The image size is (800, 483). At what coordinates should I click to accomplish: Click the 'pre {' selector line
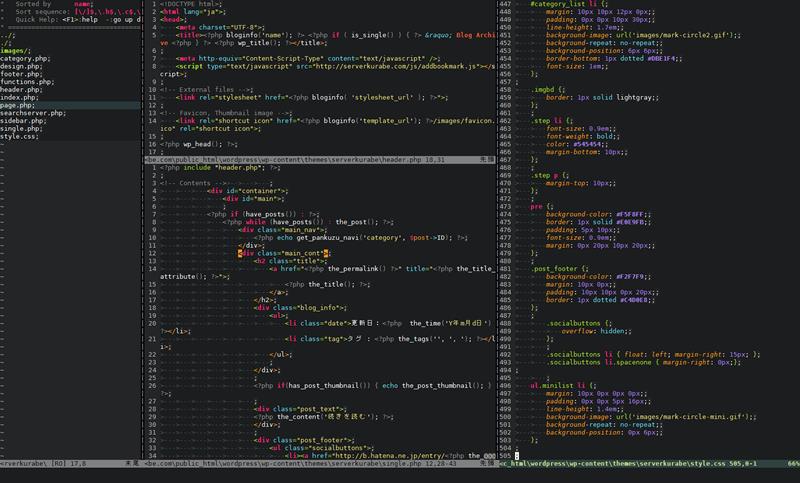coord(541,207)
